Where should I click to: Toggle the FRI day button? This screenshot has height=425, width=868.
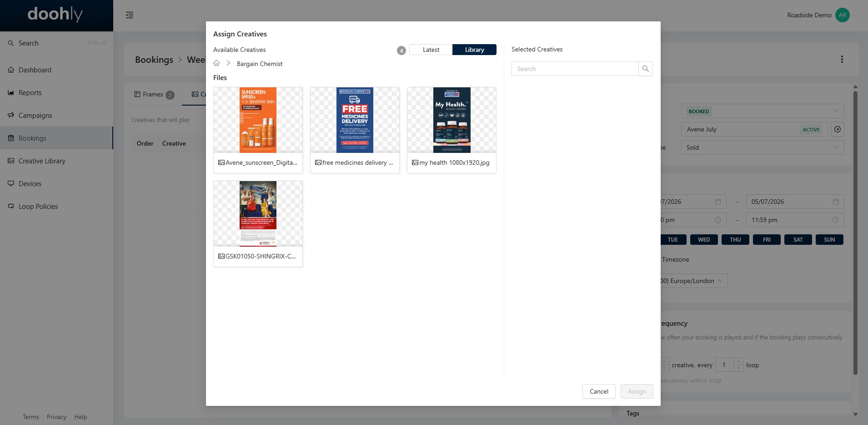click(767, 240)
